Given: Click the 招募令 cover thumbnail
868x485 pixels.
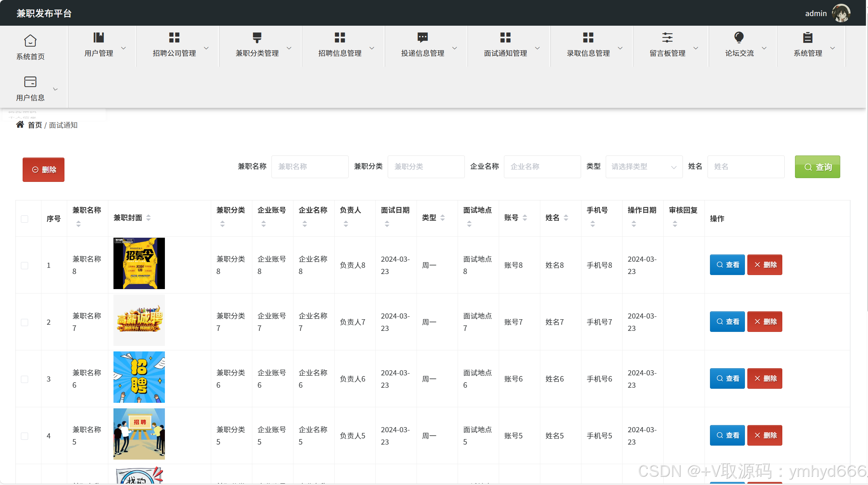Looking at the screenshot, I should coord(139,263).
